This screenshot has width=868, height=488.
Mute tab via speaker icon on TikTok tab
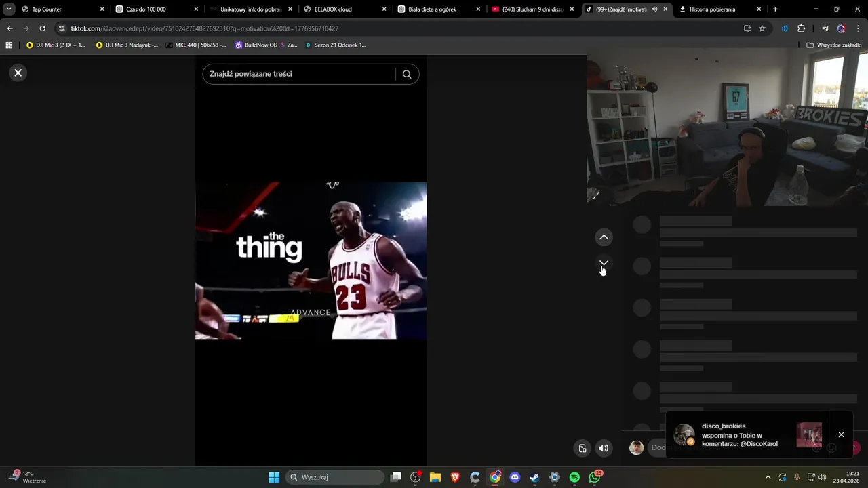point(654,9)
